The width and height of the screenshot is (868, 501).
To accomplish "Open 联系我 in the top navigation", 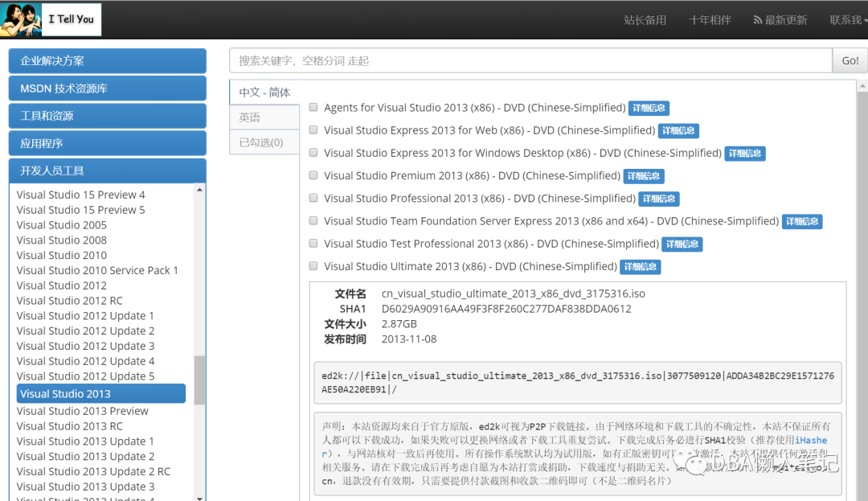I will coord(848,20).
